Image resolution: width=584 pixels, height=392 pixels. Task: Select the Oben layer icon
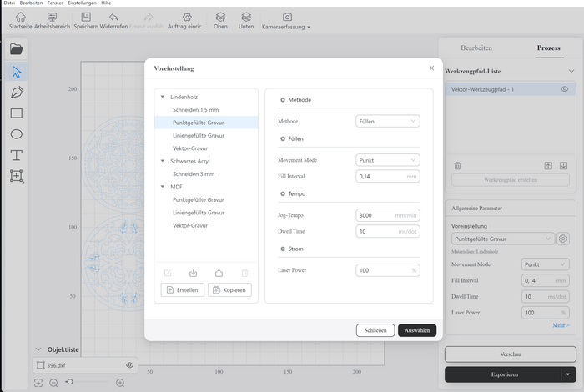pos(220,17)
